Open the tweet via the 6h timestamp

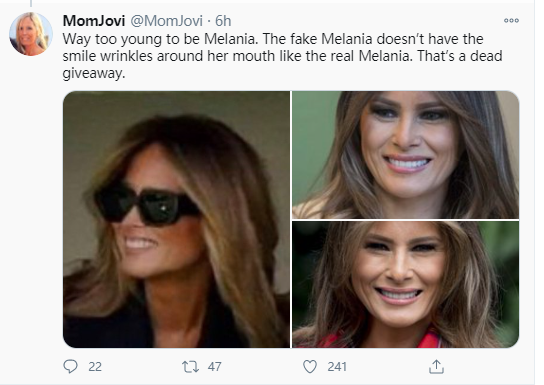tap(223, 21)
